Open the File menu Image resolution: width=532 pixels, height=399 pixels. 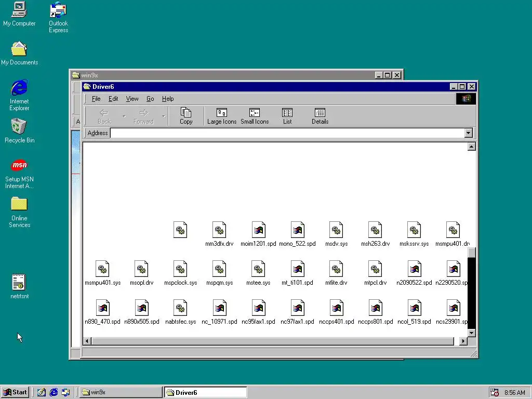96,99
